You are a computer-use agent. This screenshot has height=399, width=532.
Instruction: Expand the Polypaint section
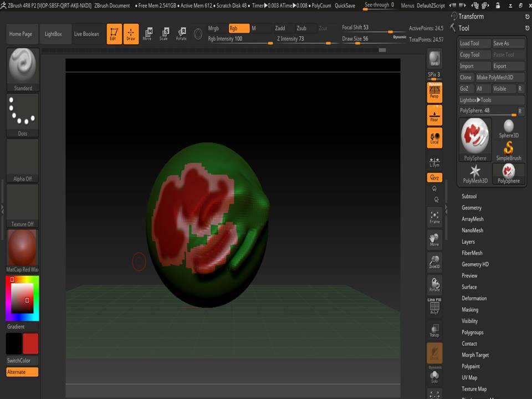click(x=470, y=366)
